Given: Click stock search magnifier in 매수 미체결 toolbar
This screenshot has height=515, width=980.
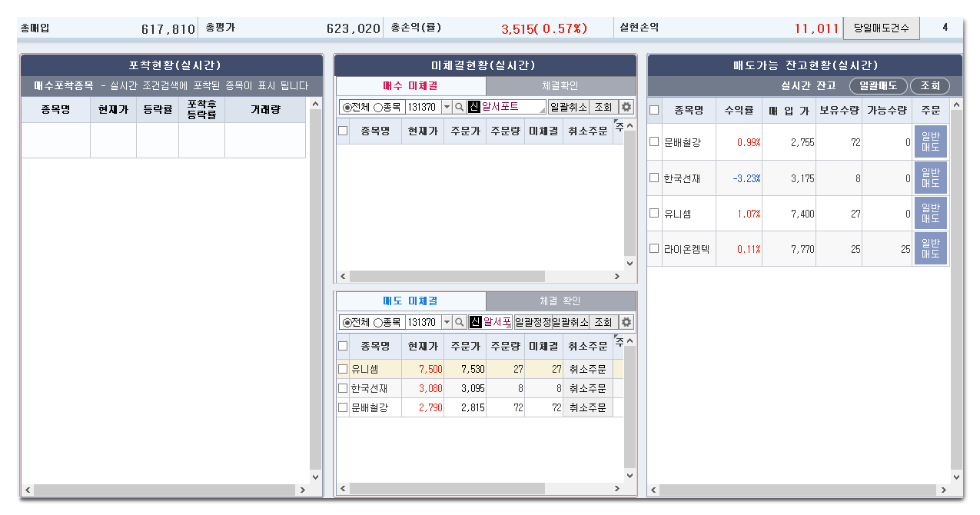Looking at the screenshot, I should pos(460,107).
